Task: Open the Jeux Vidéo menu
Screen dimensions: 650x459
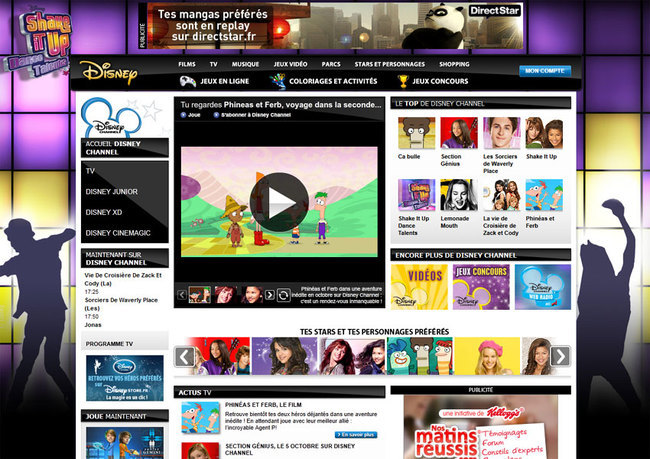Action: pyautogui.click(x=291, y=64)
